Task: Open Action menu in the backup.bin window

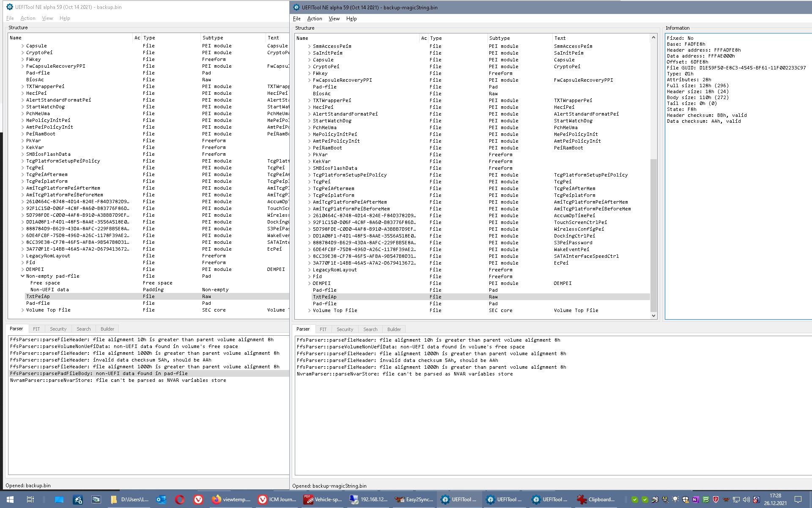Action: pyautogui.click(x=28, y=18)
